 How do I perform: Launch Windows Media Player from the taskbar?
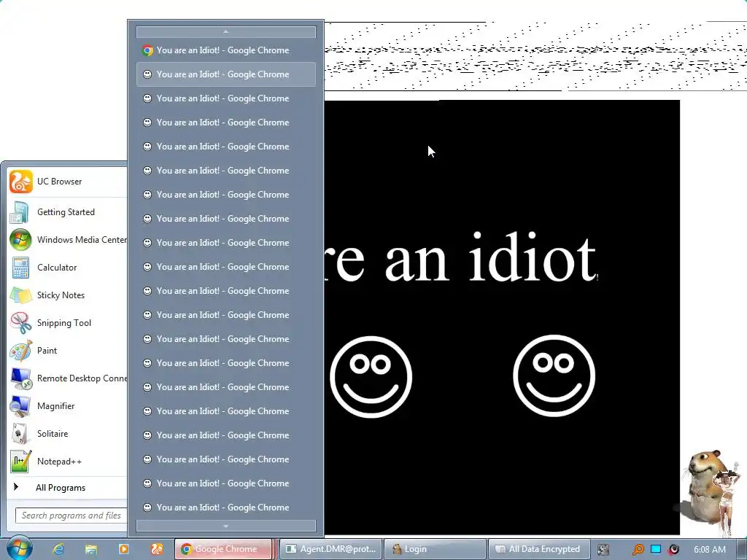[x=123, y=549]
